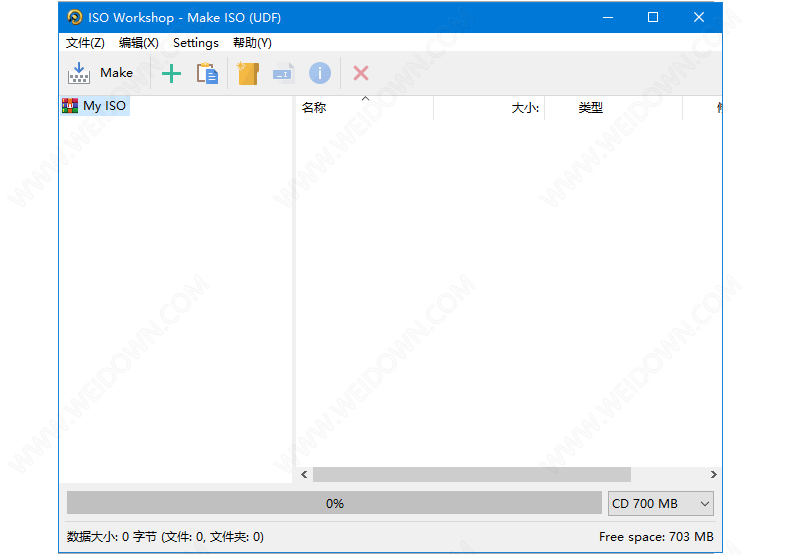Image resolution: width=790 pixels, height=555 pixels.
Task: Click the 0% capacity progress bar
Action: point(335,503)
